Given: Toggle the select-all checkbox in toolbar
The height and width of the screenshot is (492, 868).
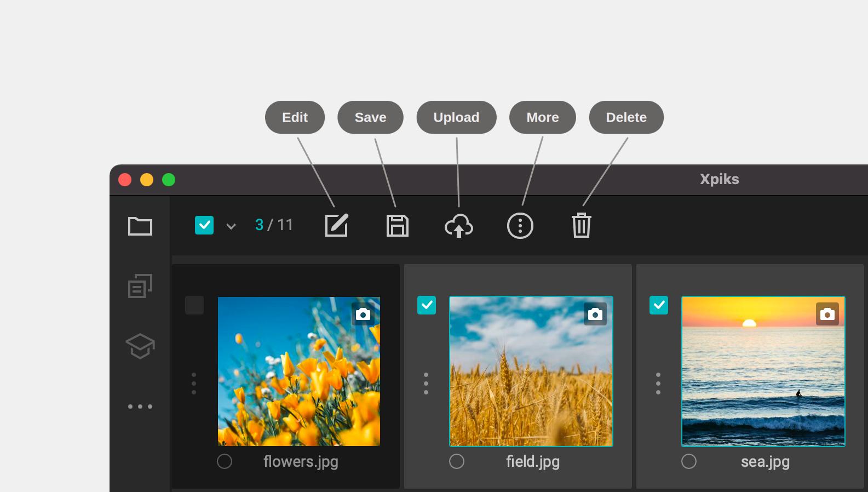Looking at the screenshot, I should [204, 225].
